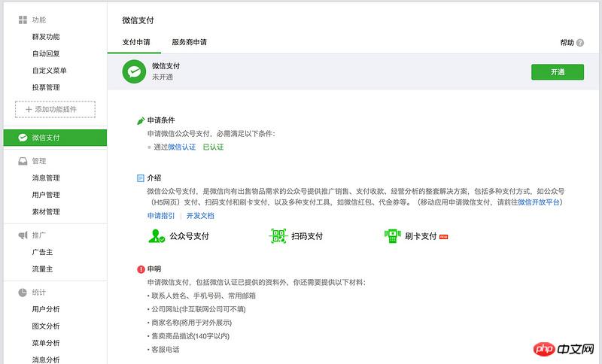This screenshot has width=602, height=364.
Task: Click the WeChat Pay logo in header
Action: click(134, 71)
